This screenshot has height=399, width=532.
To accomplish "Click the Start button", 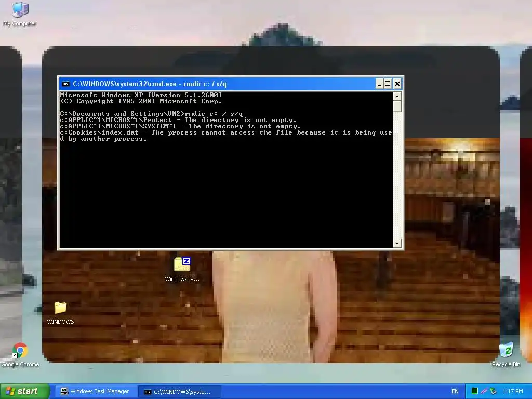I will (24, 391).
